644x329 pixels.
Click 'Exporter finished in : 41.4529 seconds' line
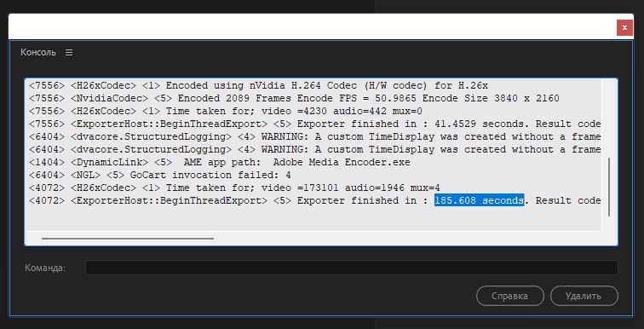pyautogui.click(x=315, y=124)
